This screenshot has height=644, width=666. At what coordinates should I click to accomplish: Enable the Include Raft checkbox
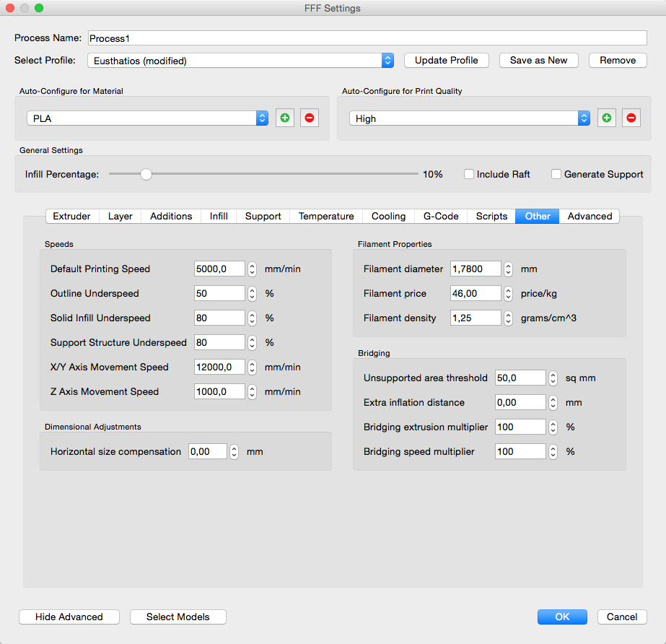[x=469, y=174]
